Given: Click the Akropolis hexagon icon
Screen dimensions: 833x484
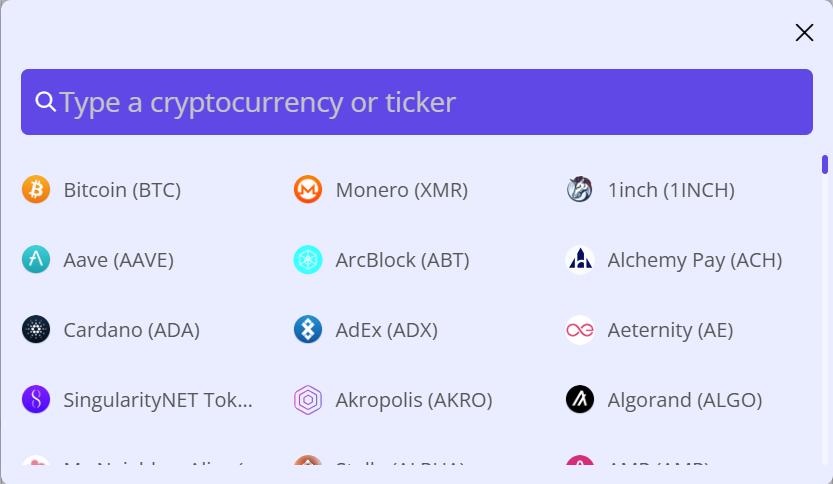Looking at the screenshot, I should [x=308, y=400].
